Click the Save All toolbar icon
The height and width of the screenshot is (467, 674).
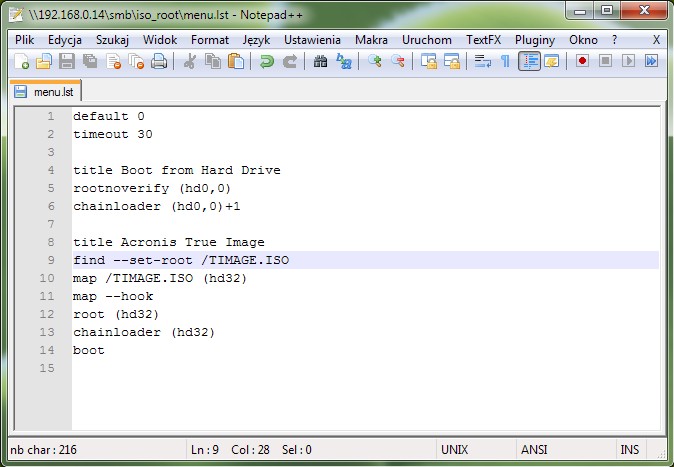90,61
